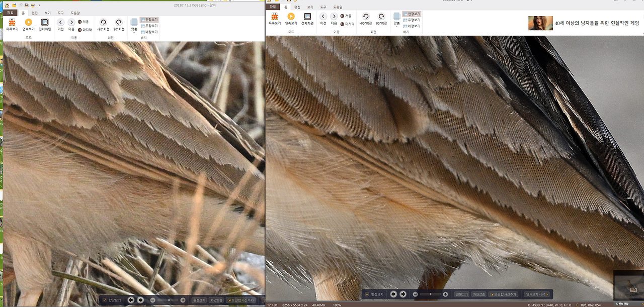Go to next image (다음) in right window
644x307 pixels.
point(334,19)
